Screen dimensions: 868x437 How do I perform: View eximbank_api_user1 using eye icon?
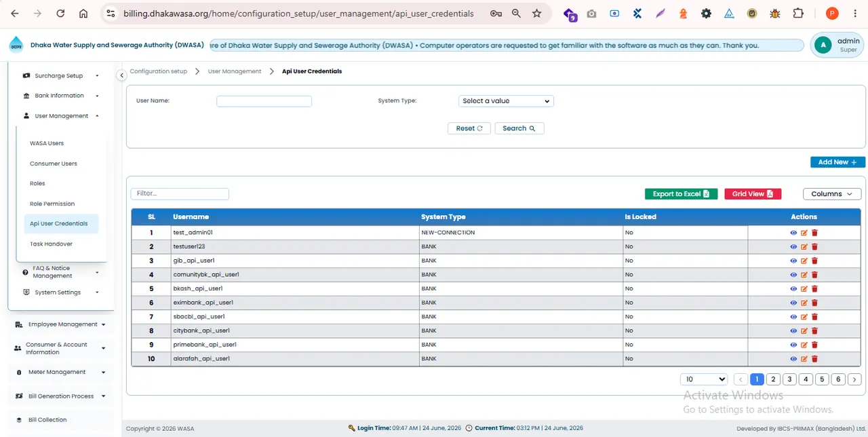pos(793,303)
